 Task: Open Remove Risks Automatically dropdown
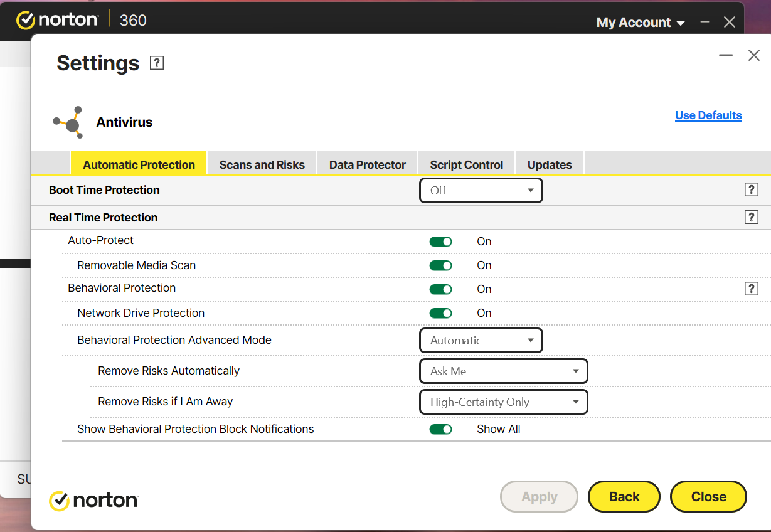[503, 371]
